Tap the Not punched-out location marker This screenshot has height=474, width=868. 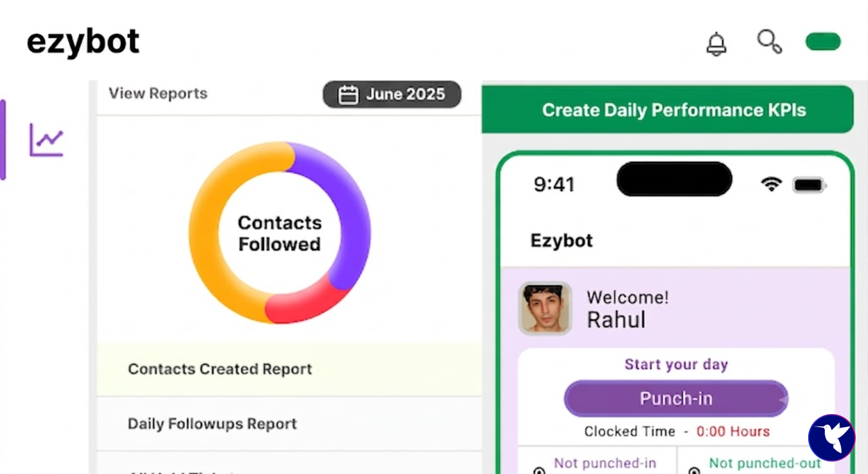694,470
